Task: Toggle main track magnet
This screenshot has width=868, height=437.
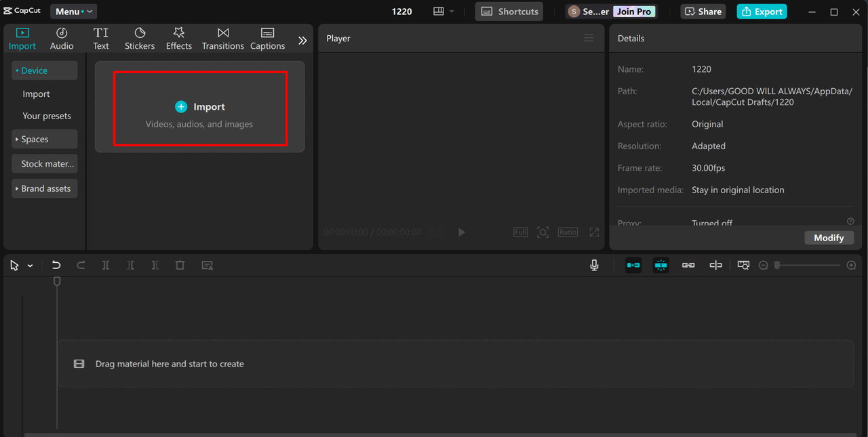Action: point(633,266)
